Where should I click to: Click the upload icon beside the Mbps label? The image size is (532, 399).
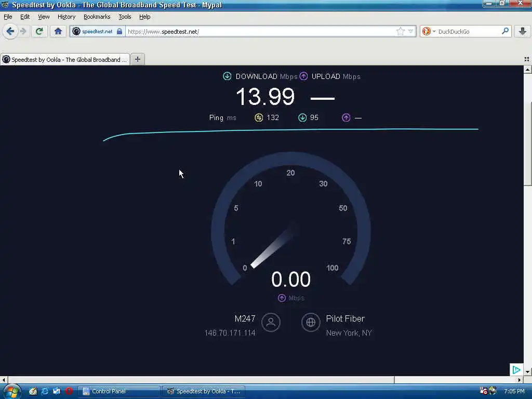click(x=282, y=298)
